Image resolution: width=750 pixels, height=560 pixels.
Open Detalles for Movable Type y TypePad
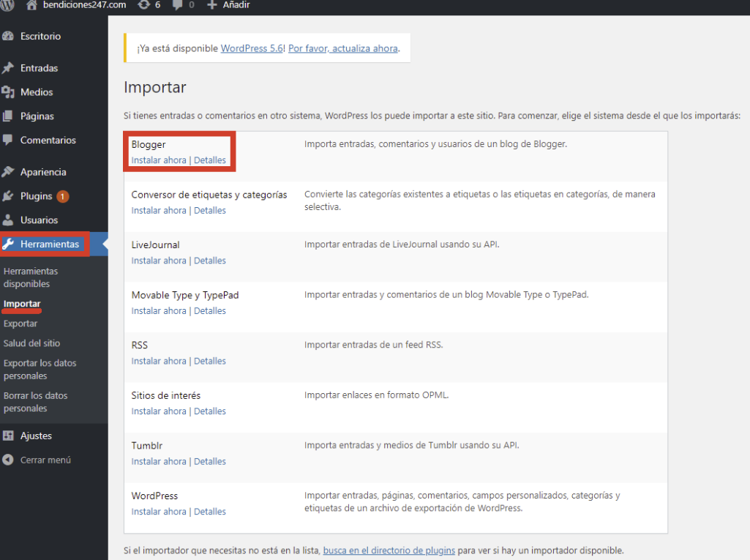pyautogui.click(x=209, y=311)
